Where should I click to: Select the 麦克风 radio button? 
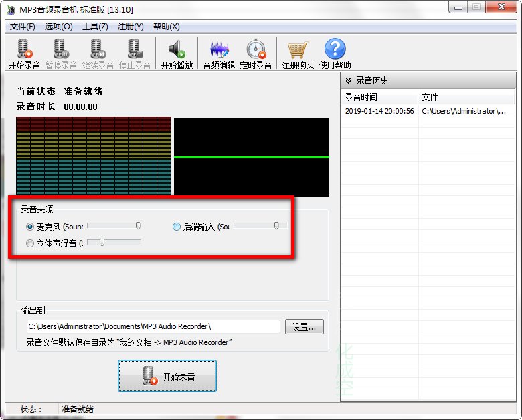[x=30, y=227]
